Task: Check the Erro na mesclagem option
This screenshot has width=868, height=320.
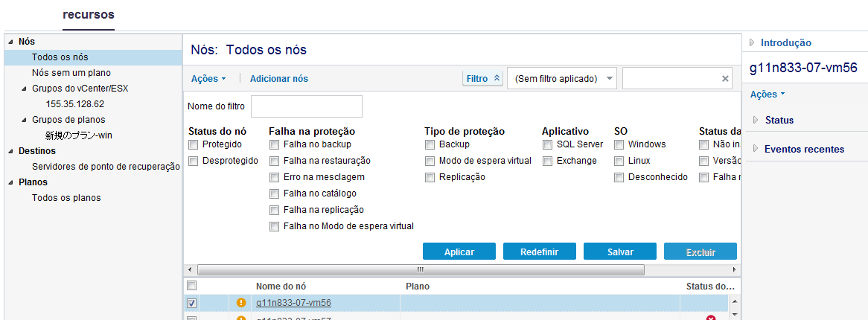Action: click(x=273, y=178)
